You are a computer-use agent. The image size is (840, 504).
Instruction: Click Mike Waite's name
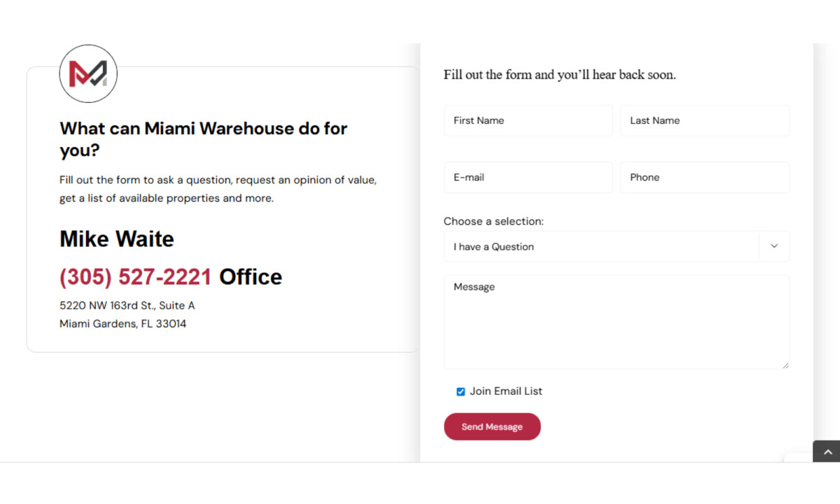tap(116, 239)
